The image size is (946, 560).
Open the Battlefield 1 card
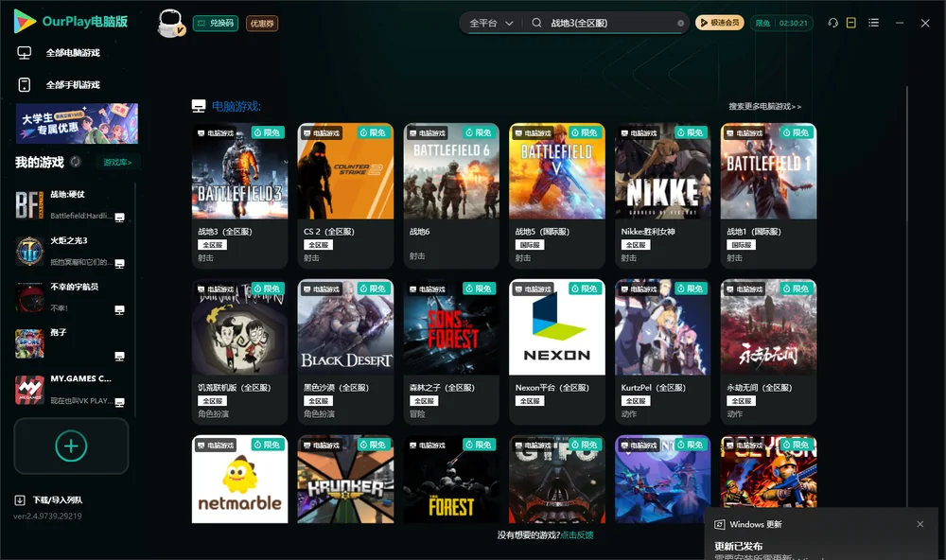tap(768, 196)
